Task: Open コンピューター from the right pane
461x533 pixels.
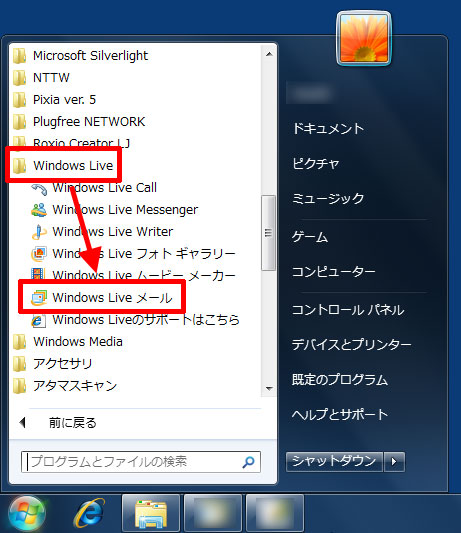Action: [334, 272]
